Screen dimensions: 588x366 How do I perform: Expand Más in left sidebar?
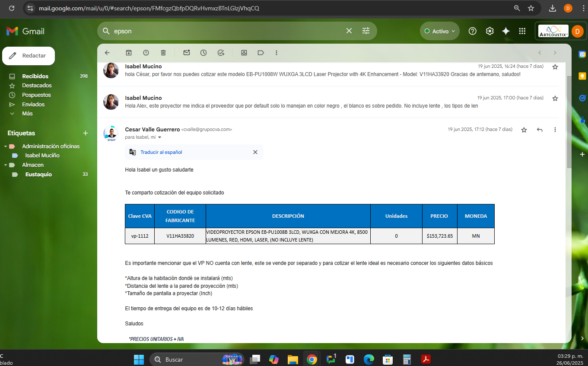click(27, 114)
